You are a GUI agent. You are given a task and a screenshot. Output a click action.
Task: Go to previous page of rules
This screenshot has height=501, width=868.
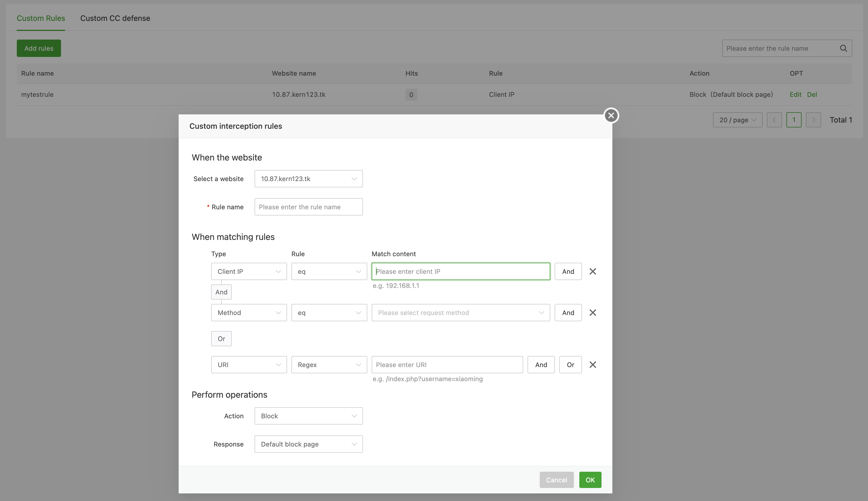pos(774,120)
